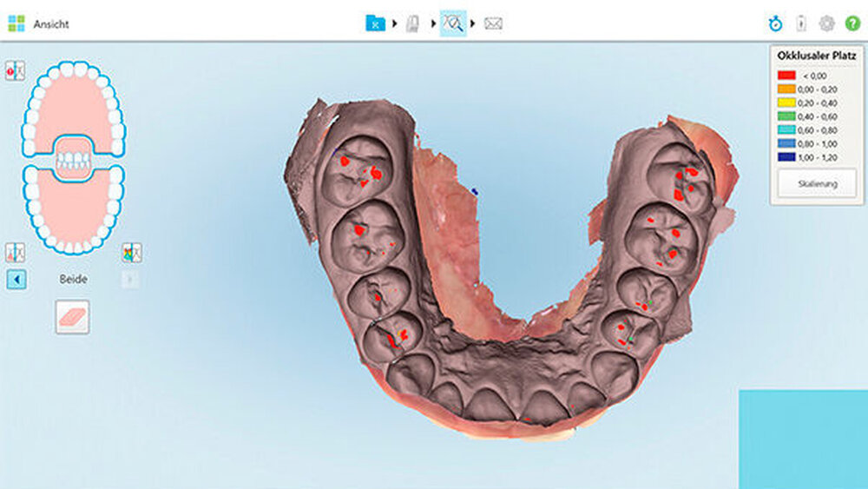Click the home tiles icon beside Ansicht
The width and height of the screenshot is (868, 489).
click(16, 23)
